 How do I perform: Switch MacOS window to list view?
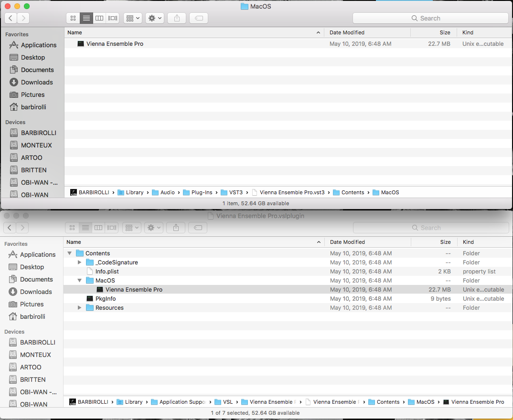86,18
